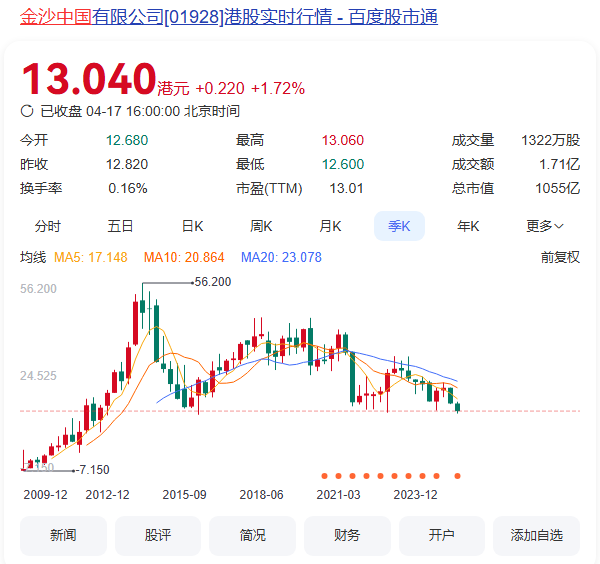Click the 总市值 value 1055亿
600x564 pixels.
point(558,188)
